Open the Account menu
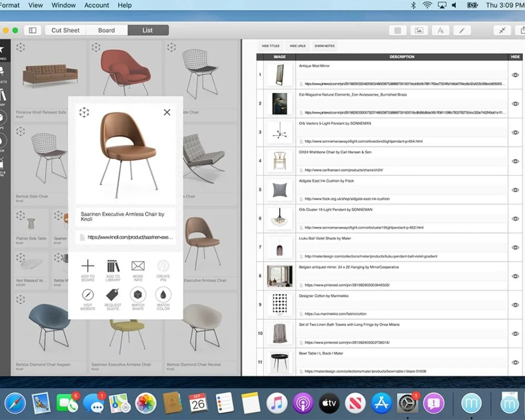 97,5
